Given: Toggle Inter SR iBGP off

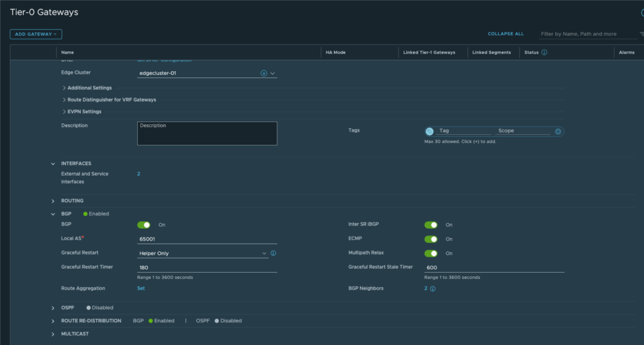Looking at the screenshot, I should [431, 225].
